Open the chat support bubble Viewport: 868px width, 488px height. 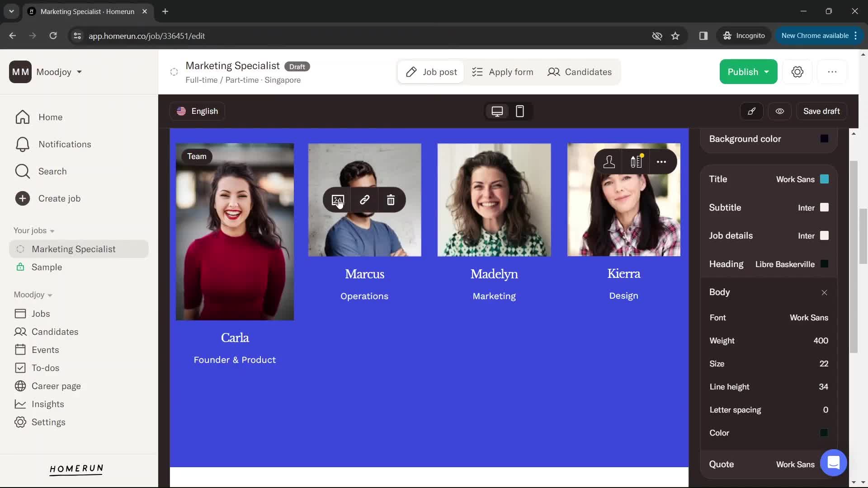tap(833, 463)
